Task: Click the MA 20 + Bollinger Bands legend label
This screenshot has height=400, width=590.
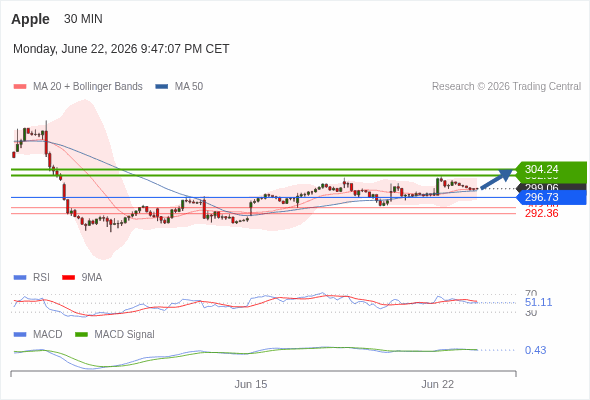Action: pos(88,87)
